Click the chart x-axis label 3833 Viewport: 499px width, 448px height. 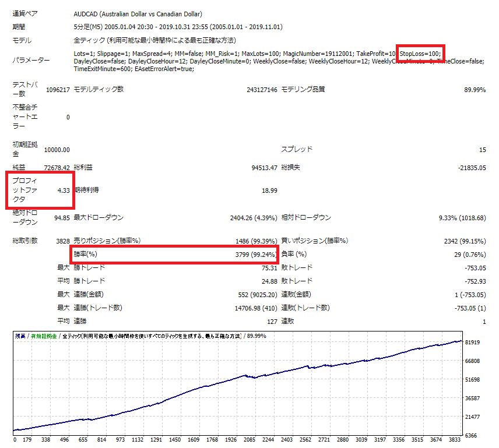point(455,439)
